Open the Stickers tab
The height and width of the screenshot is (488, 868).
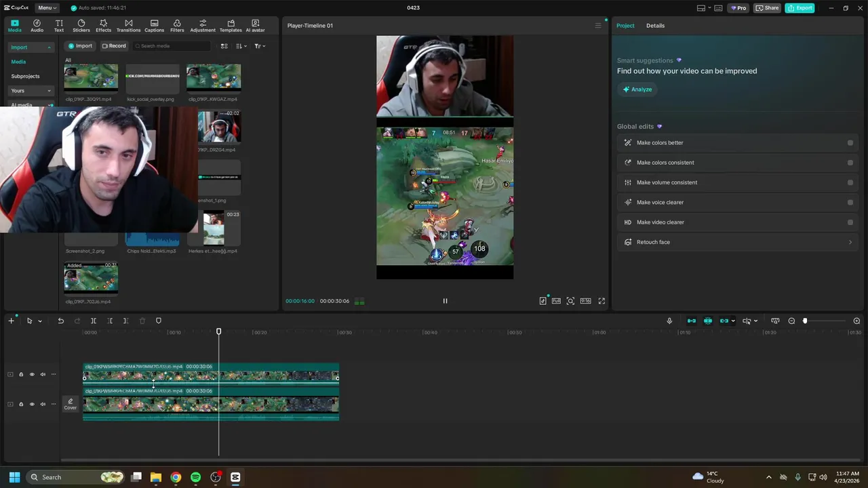pos(81,26)
